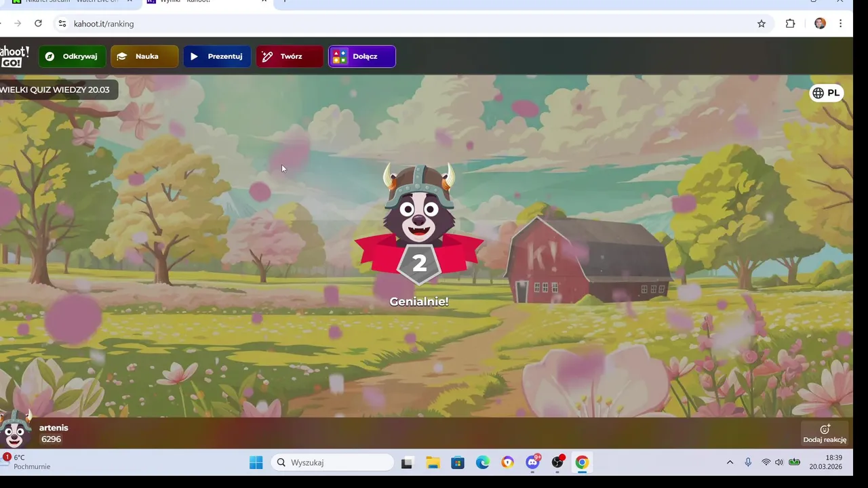Screen dimensions: 868x488
Task: Click the artenis player avatar
Action: (x=15, y=430)
